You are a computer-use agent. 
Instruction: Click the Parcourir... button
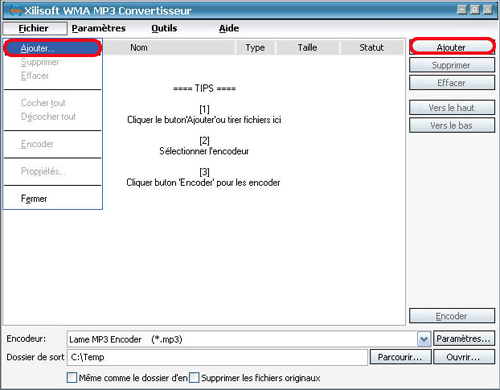(x=400, y=357)
